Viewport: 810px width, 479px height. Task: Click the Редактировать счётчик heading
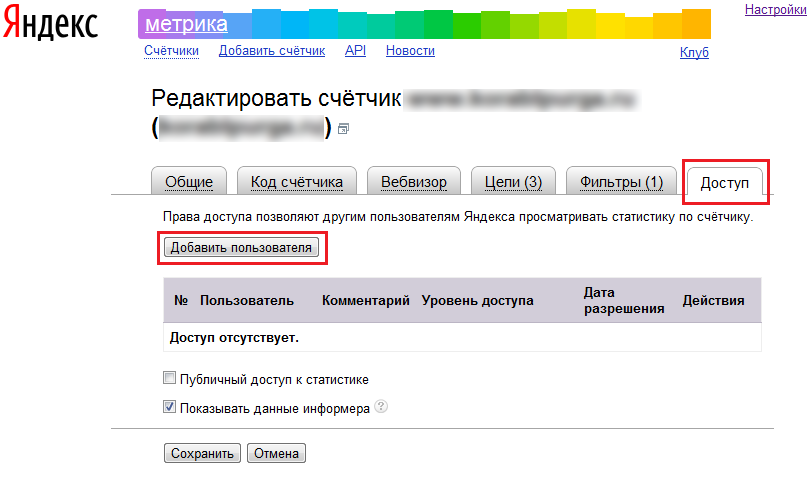pos(276,98)
